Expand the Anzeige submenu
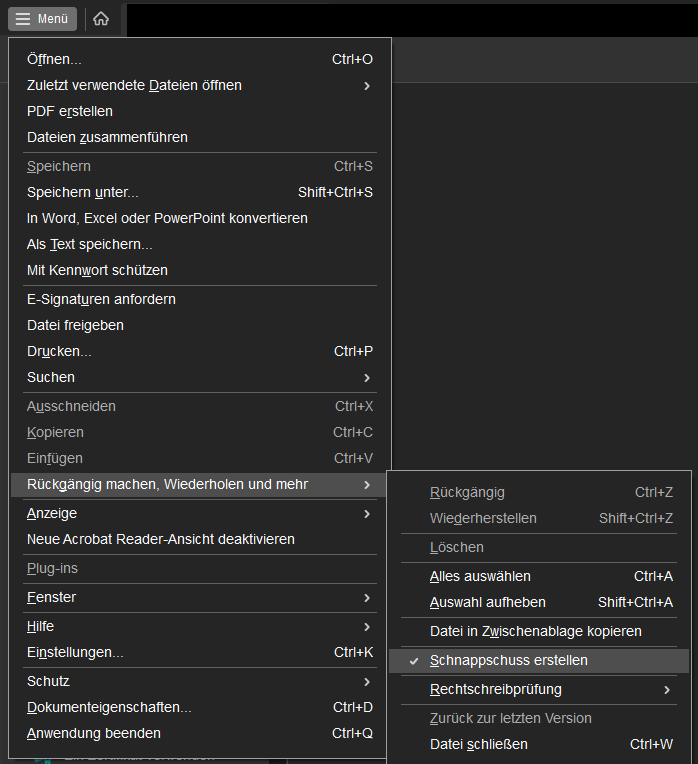Screen dimensions: 698x764 [x=200, y=514]
